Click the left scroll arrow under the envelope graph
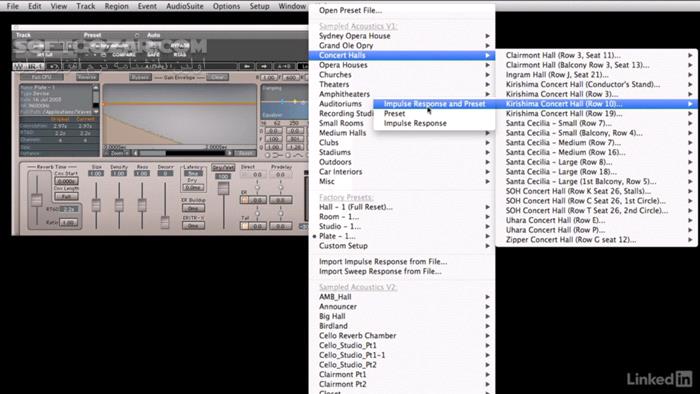The image size is (700, 394). (135, 153)
